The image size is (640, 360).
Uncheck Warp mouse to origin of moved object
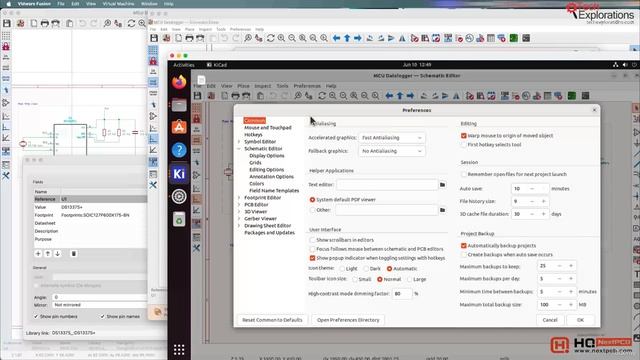tap(464, 136)
